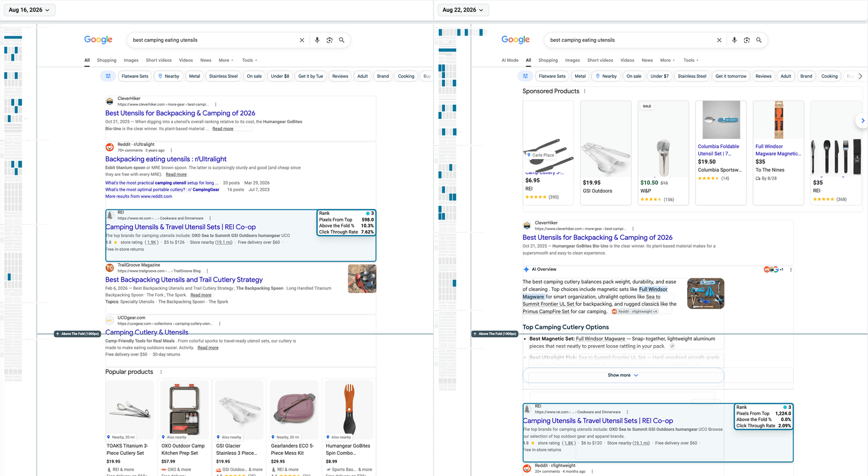Advance the Sponsored Products carousel with the next arrow
The image size is (868, 476).
pyautogui.click(x=862, y=120)
